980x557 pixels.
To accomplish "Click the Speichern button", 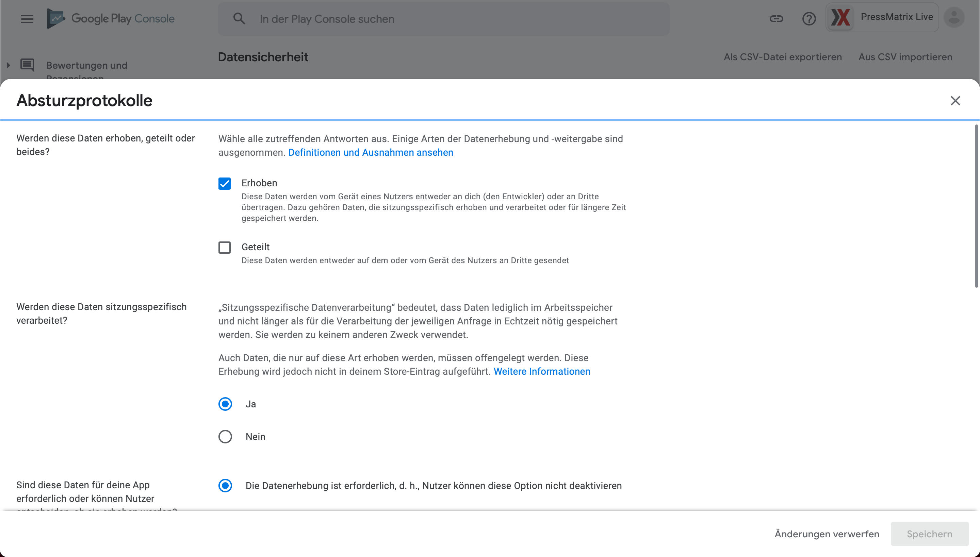I will (930, 534).
